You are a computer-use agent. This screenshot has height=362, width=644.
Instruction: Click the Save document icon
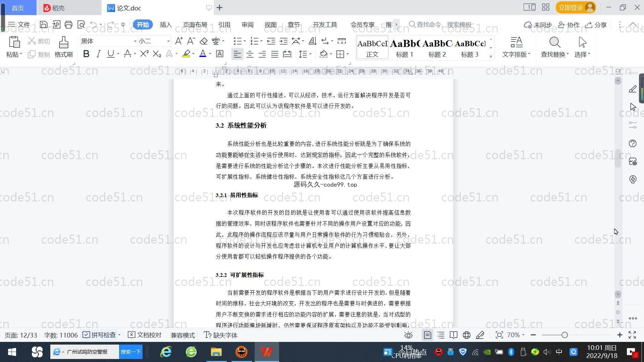(43, 24)
